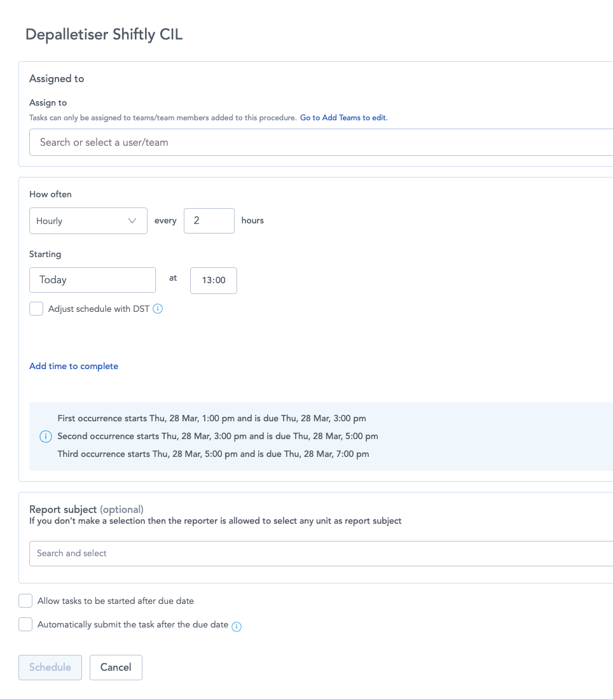Follow the Go to Add Teams to edit link
This screenshot has width=613, height=700.
[x=344, y=118]
